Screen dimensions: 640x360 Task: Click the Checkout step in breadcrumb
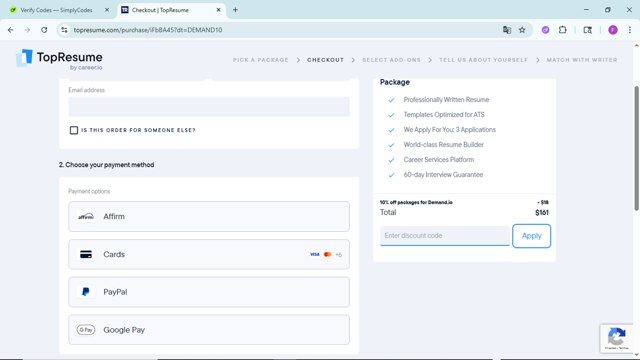[x=325, y=60]
